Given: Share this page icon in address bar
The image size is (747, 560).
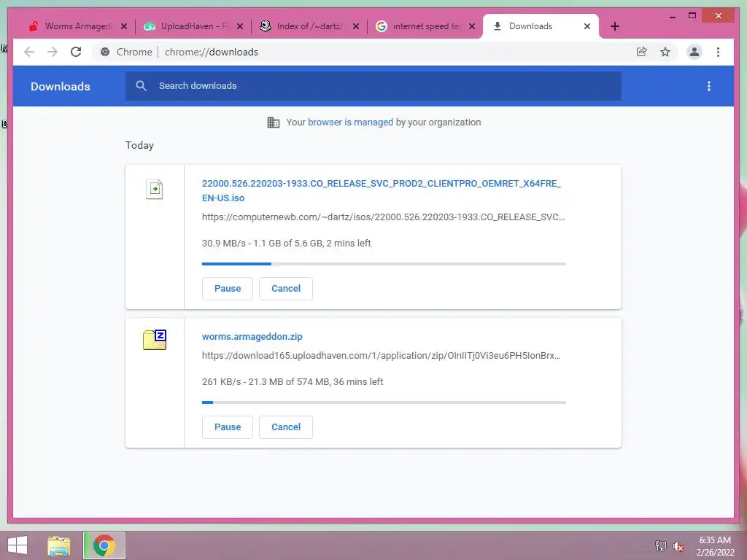Looking at the screenshot, I should coord(642,52).
